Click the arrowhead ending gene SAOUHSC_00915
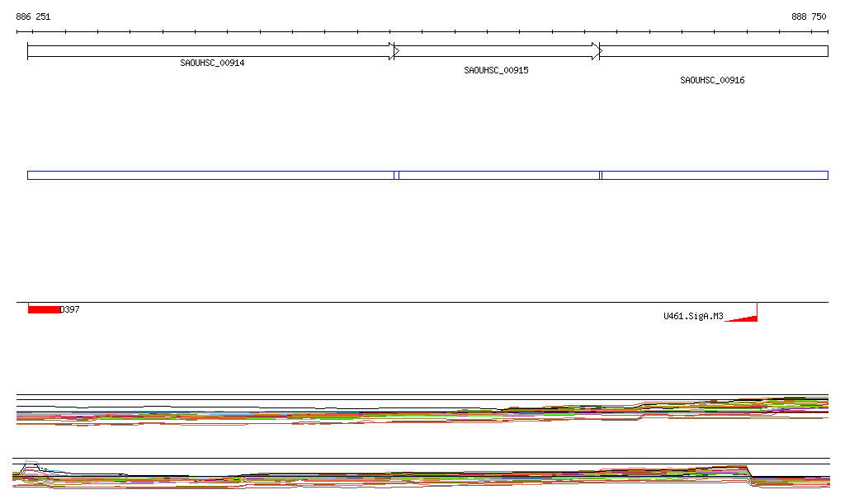The height and width of the screenshot is (504, 845). click(597, 51)
